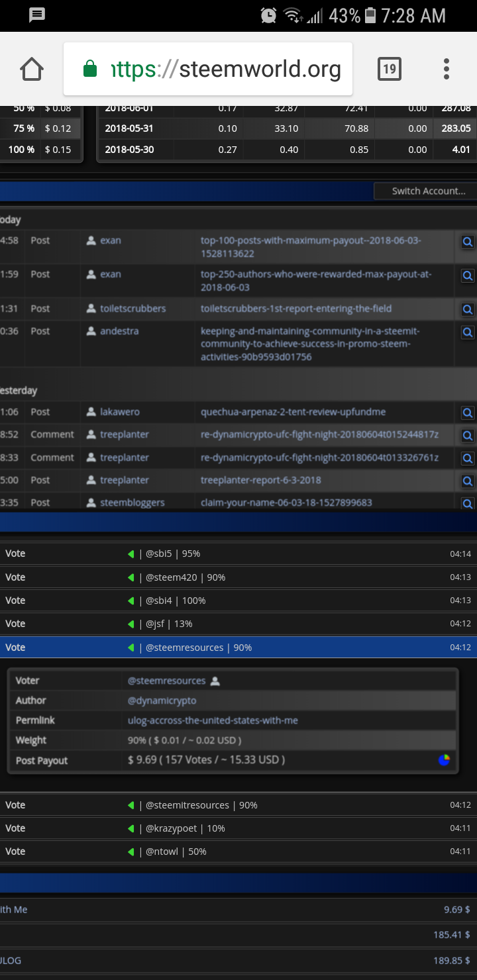Screen dimensions: 477x980
Task: Open treeplanter-report-6-3-2018 link
Action: (261, 480)
